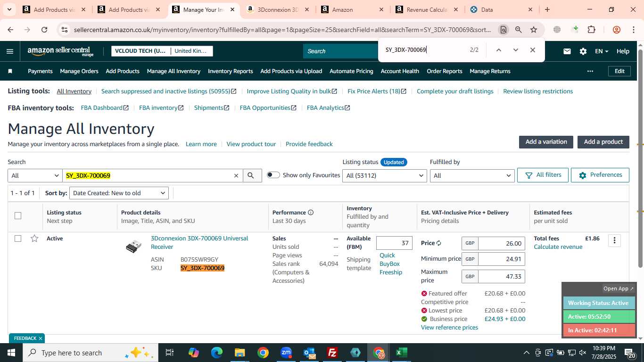Screen dimensions: 644x362
Task: Switch to the Data browser tab
Action: coord(501,9)
